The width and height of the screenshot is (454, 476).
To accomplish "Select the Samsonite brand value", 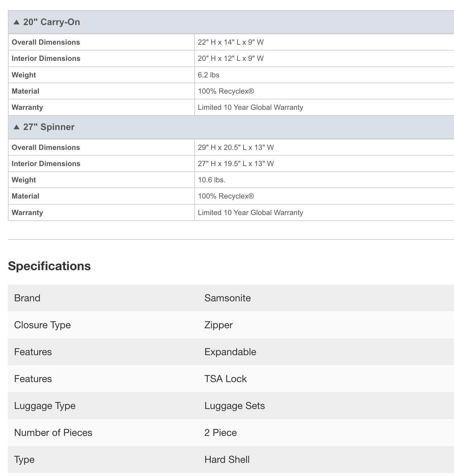I will click(x=228, y=298).
